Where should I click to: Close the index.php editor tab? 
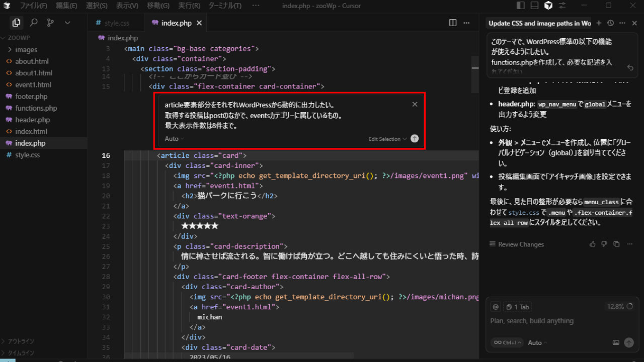tap(199, 23)
